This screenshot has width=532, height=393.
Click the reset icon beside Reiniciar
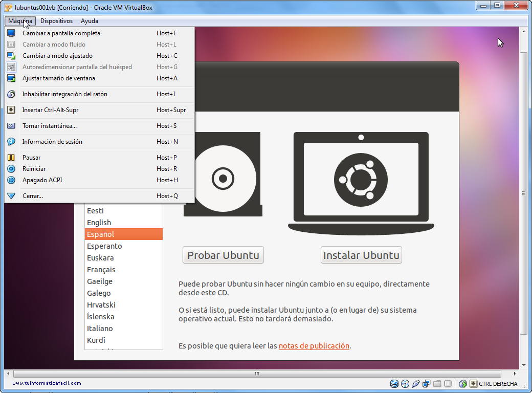point(11,169)
